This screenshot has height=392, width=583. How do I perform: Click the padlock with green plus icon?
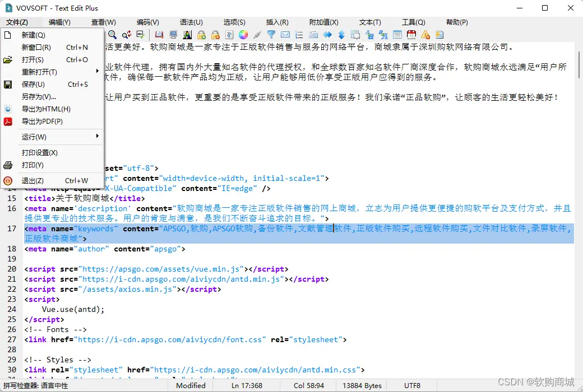pos(201,35)
